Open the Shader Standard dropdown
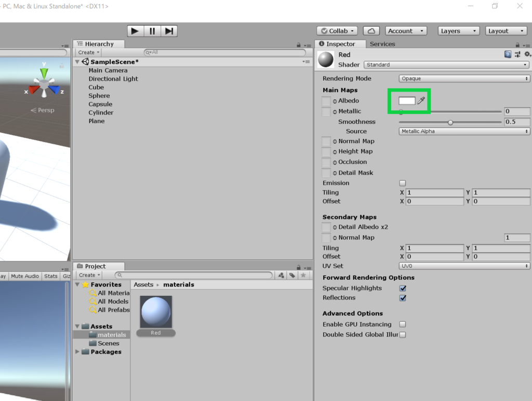Image resolution: width=532 pixels, height=401 pixels. click(x=446, y=65)
